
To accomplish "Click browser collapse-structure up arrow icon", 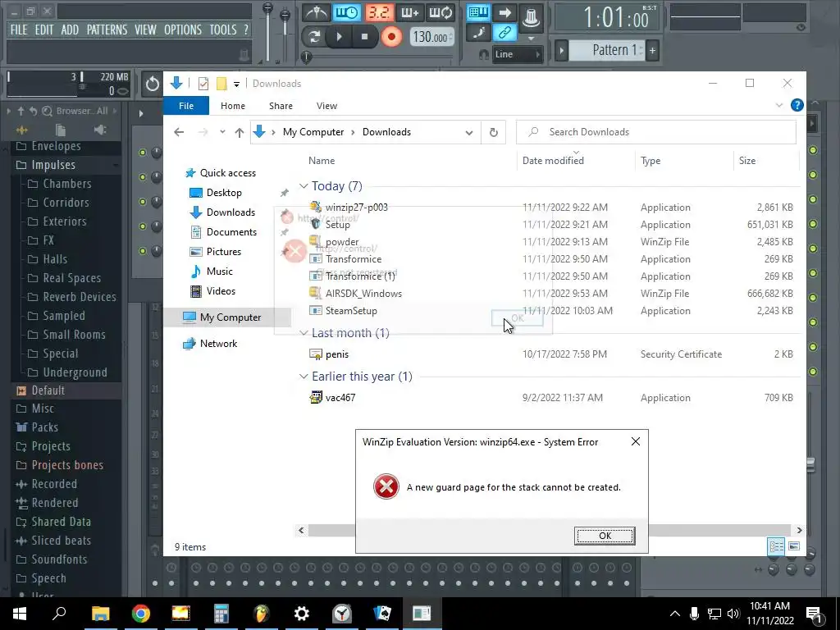I will (x=21, y=111).
